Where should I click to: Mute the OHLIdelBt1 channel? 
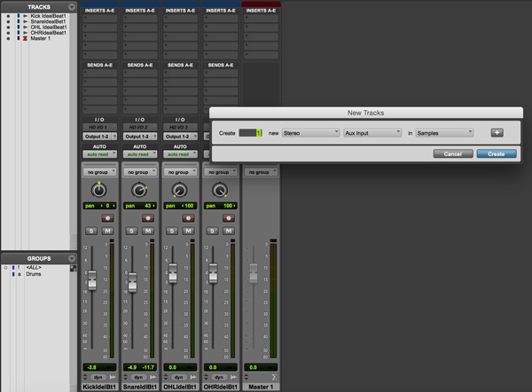[188, 231]
